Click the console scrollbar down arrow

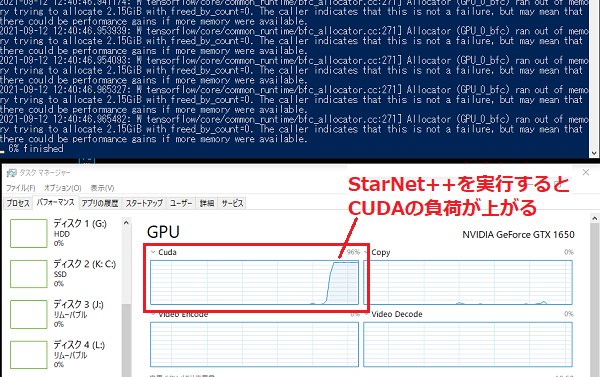[594, 153]
